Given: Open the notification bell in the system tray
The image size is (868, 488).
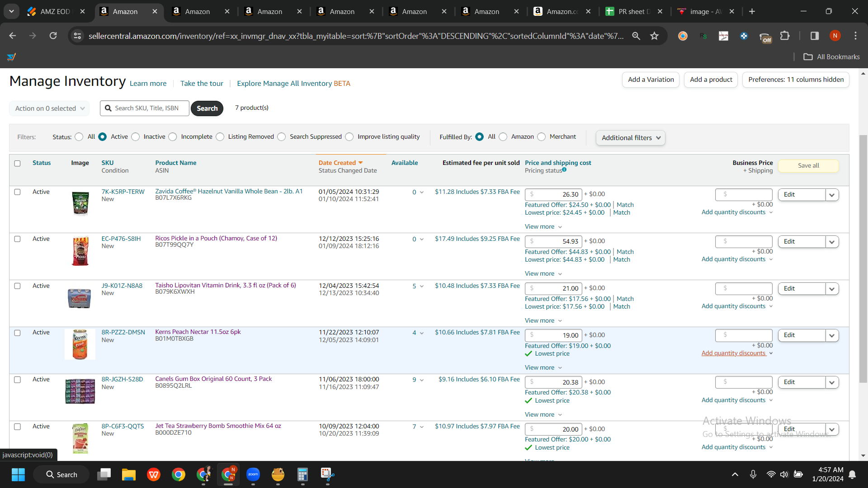Looking at the screenshot, I should click(x=852, y=474).
